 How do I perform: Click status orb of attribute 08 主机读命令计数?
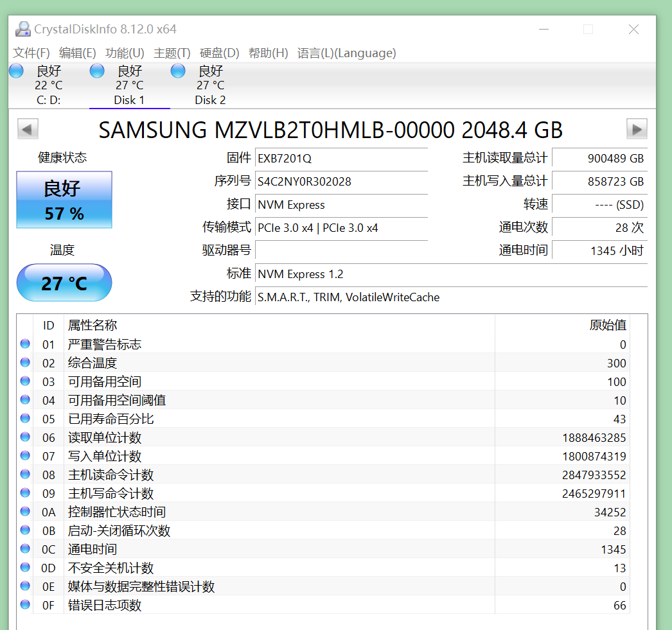25,474
